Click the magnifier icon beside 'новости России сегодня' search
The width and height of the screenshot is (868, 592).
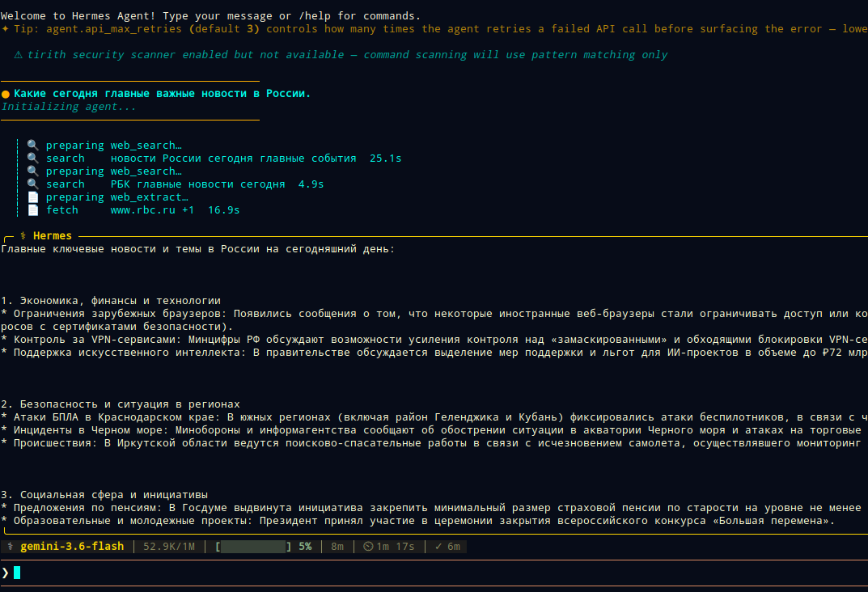(x=33, y=159)
